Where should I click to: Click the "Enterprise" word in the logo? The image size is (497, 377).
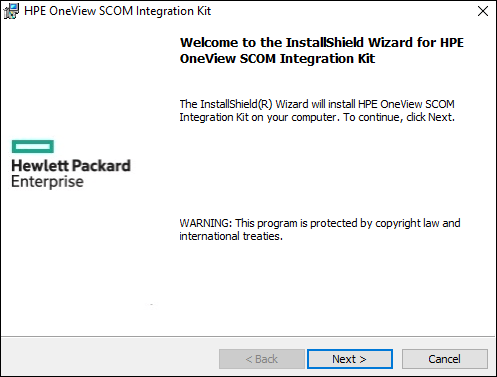point(47,182)
